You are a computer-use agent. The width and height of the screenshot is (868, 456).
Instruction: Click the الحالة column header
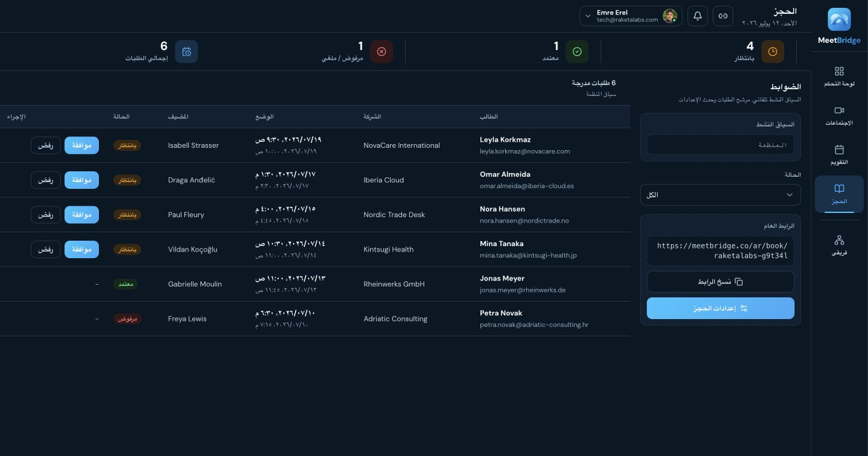point(121,116)
